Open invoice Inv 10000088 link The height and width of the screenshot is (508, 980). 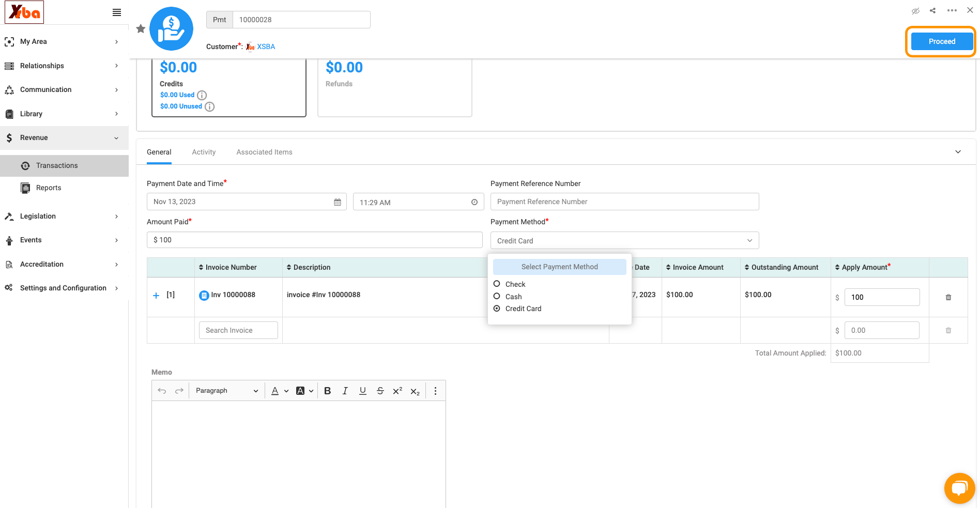click(x=233, y=295)
